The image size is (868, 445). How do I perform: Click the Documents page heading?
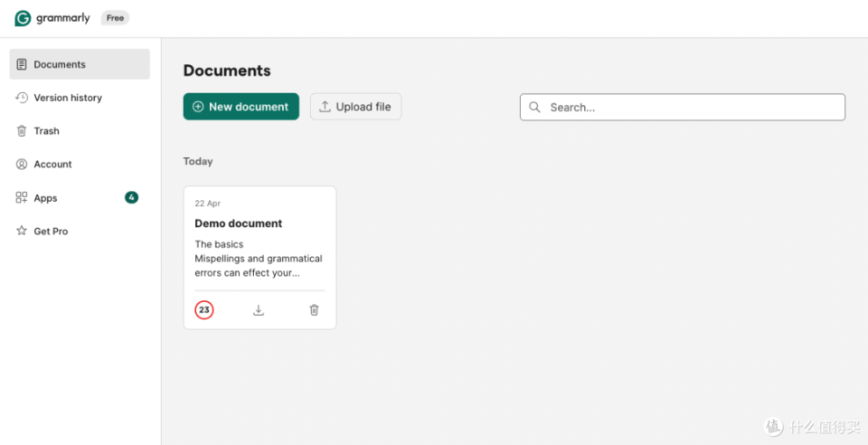point(227,71)
